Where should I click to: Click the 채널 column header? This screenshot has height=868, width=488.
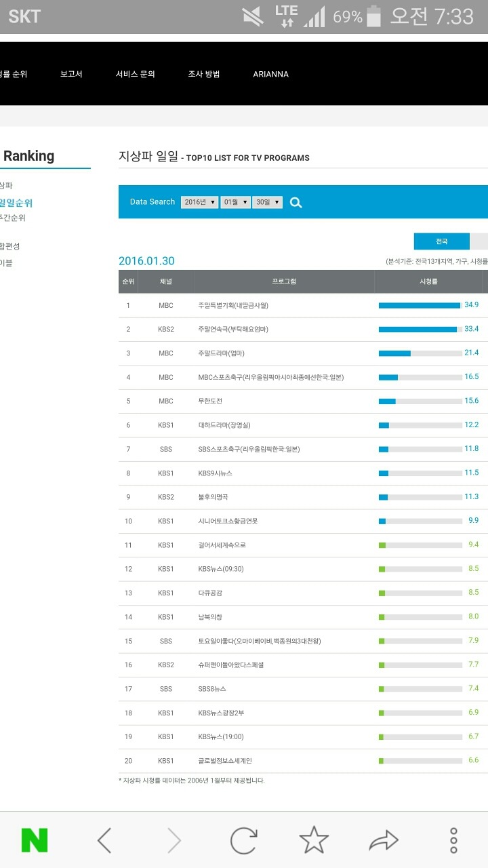point(166,281)
